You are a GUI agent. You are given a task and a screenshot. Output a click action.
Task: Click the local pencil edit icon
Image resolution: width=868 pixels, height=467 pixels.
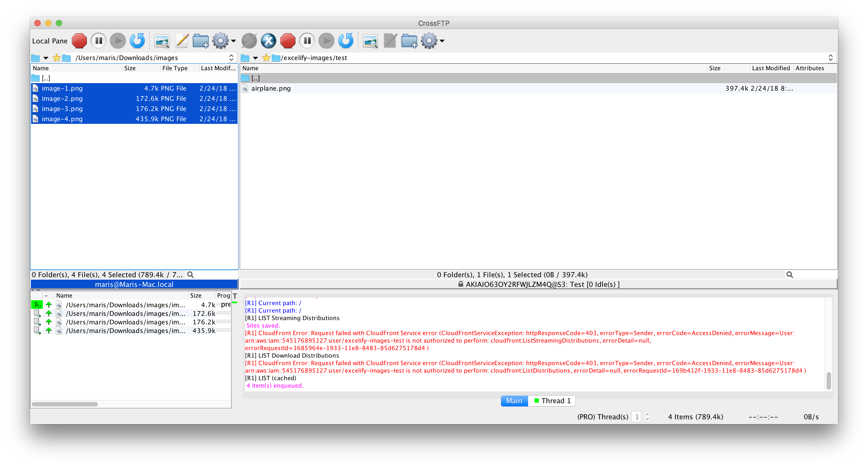[x=182, y=41]
